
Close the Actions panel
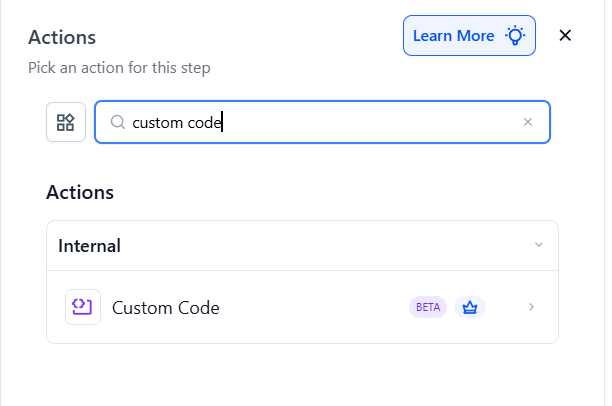click(x=565, y=36)
